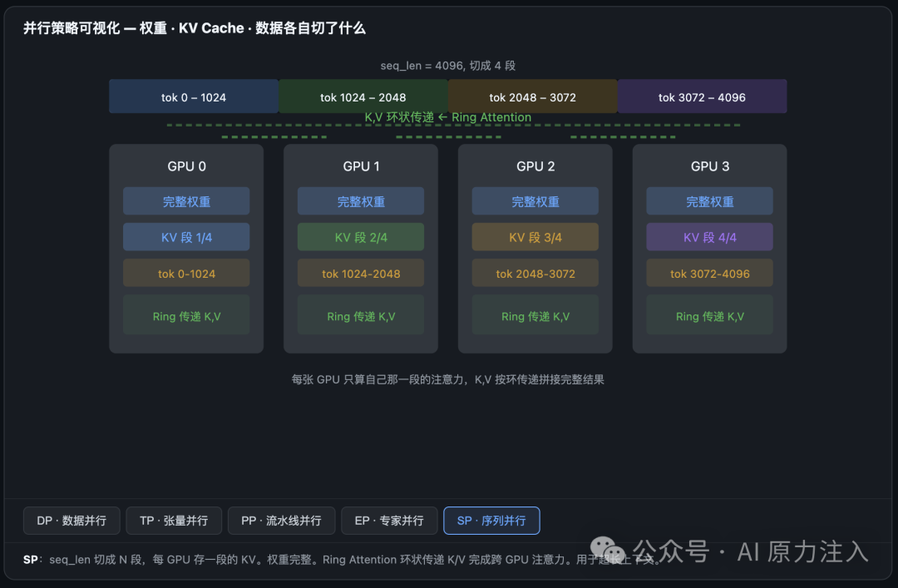Select the 'KV 段 3/4' block

coord(535,237)
